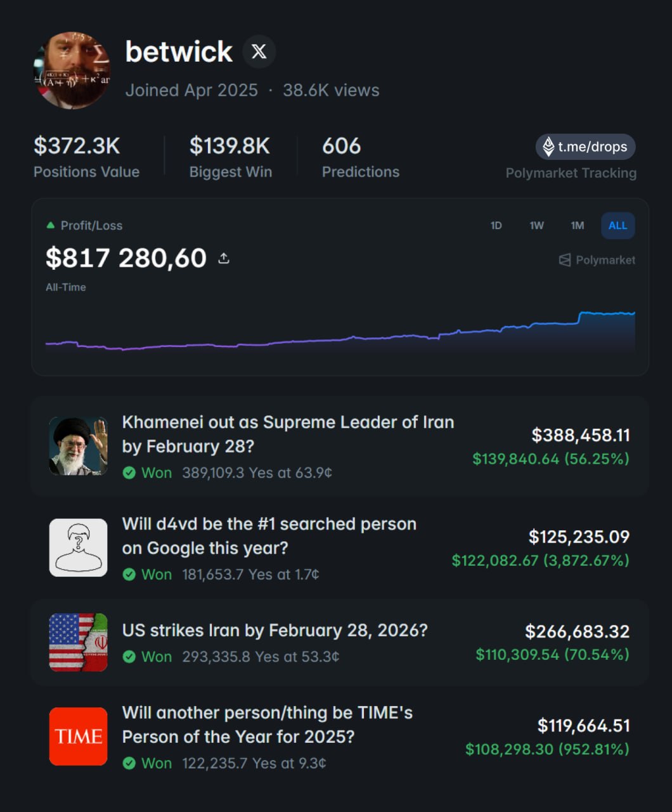Click the green Profit/Loss triangle indicator
Image resolution: width=672 pixels, height=812 pixels.
tap(51, 225)
